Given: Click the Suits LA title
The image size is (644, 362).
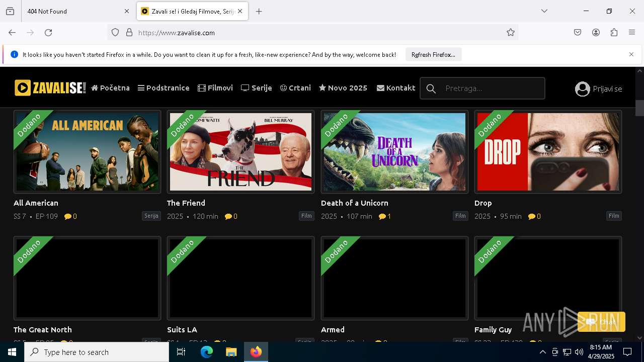Looking at the screenshot, I should tap(182, 330).
